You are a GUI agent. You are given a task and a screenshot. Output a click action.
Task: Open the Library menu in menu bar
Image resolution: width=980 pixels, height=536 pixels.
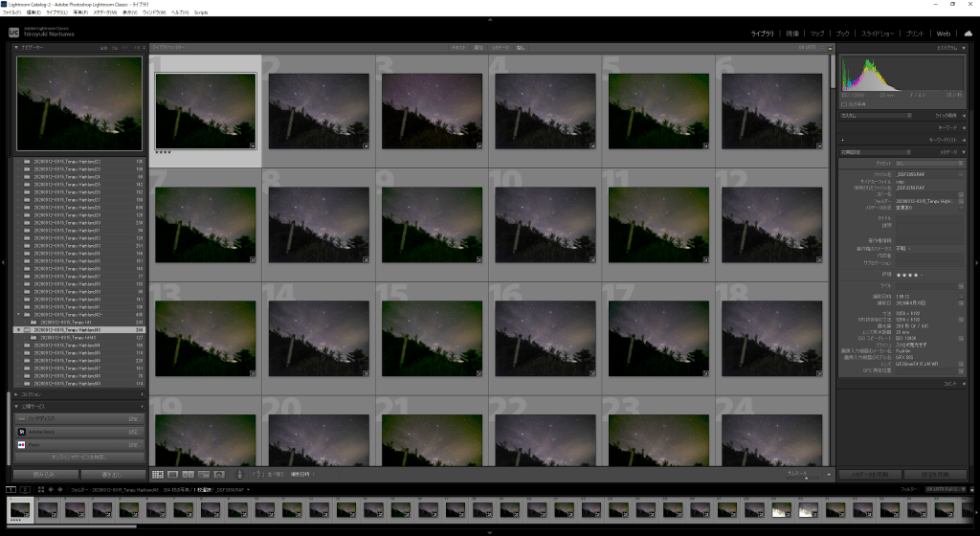(x=56, y=12)
